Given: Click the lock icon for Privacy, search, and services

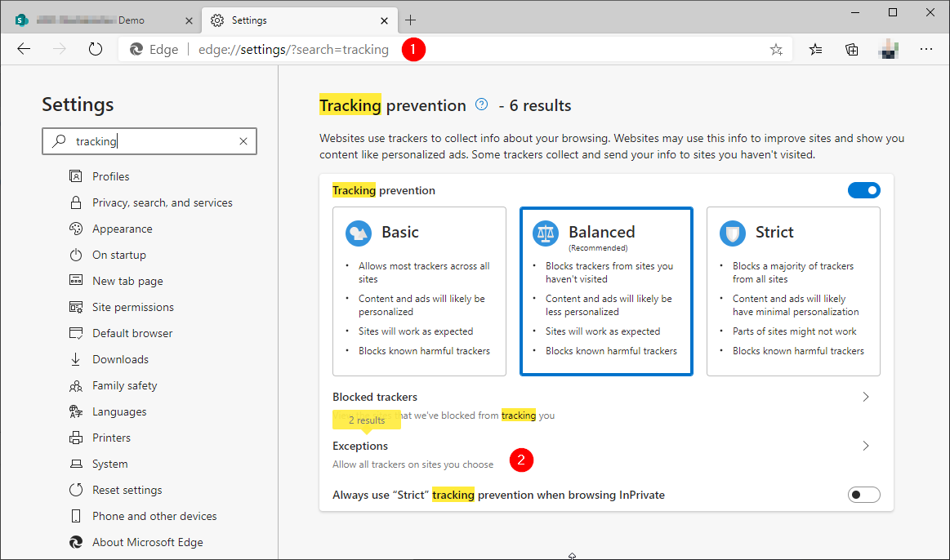Looking at the screenshot, I should click(76, 202).
